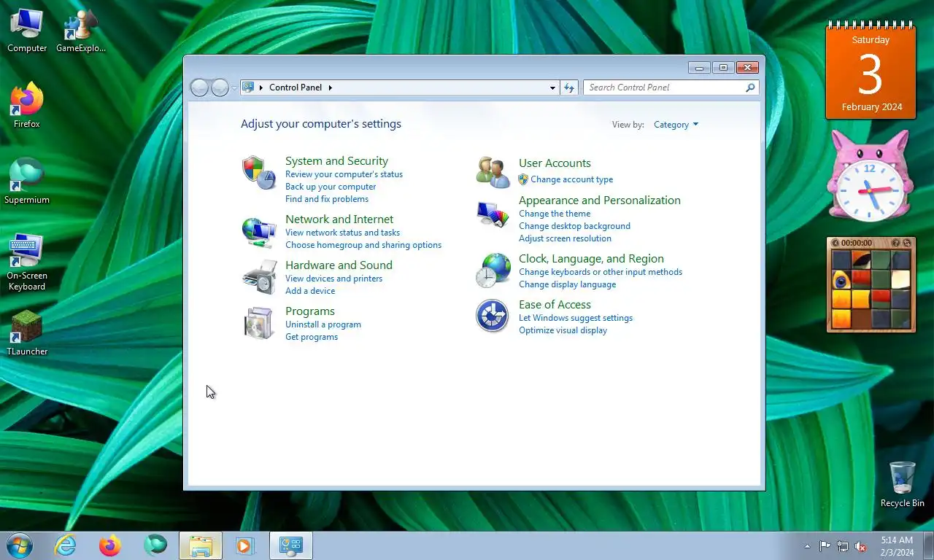
Task: Click the Programs box icon
Action: click(258, 323)
